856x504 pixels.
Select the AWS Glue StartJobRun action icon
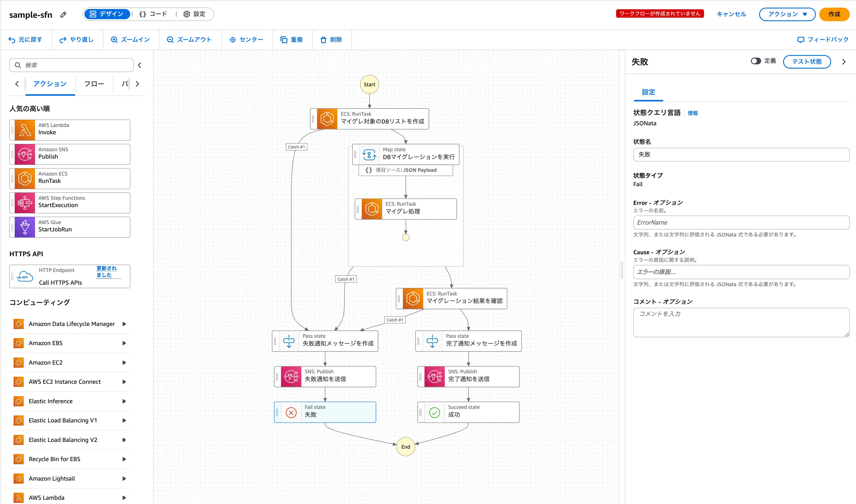pos(25,227)
